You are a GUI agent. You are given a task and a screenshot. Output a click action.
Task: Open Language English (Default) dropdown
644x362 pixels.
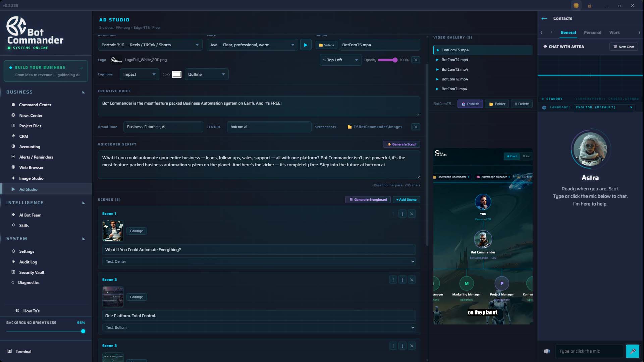pos(604,107)
